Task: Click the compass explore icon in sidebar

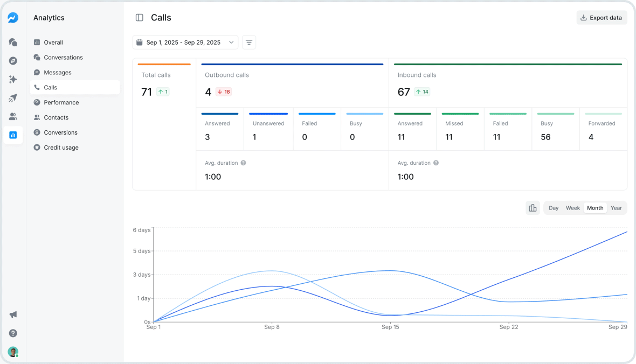Action: 13,60
